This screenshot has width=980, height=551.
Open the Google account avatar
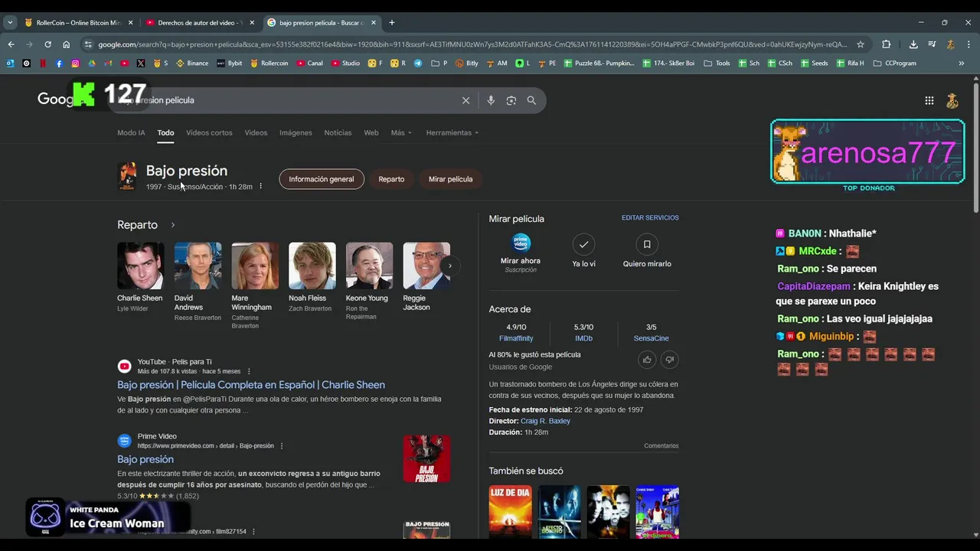coord(952,100)
